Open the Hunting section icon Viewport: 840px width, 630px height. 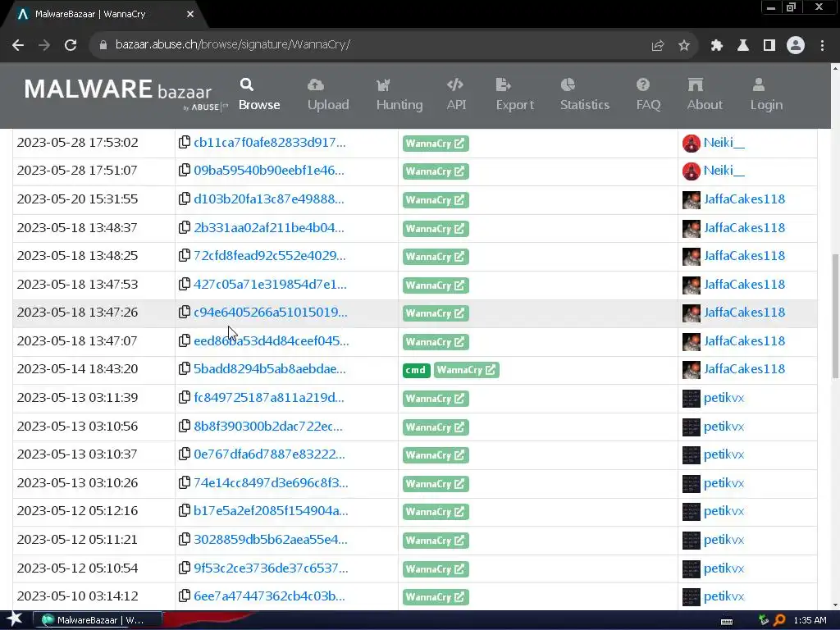[x=383, y=84]
